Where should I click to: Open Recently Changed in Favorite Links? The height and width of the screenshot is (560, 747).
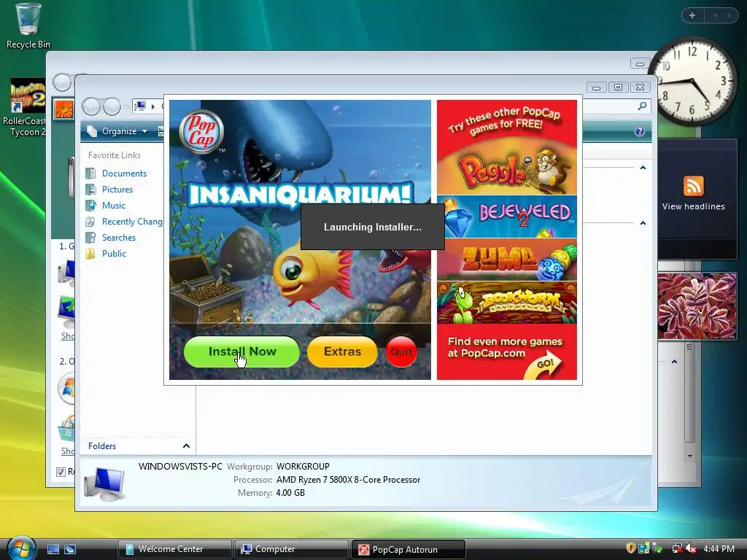(x=132, y=222)
